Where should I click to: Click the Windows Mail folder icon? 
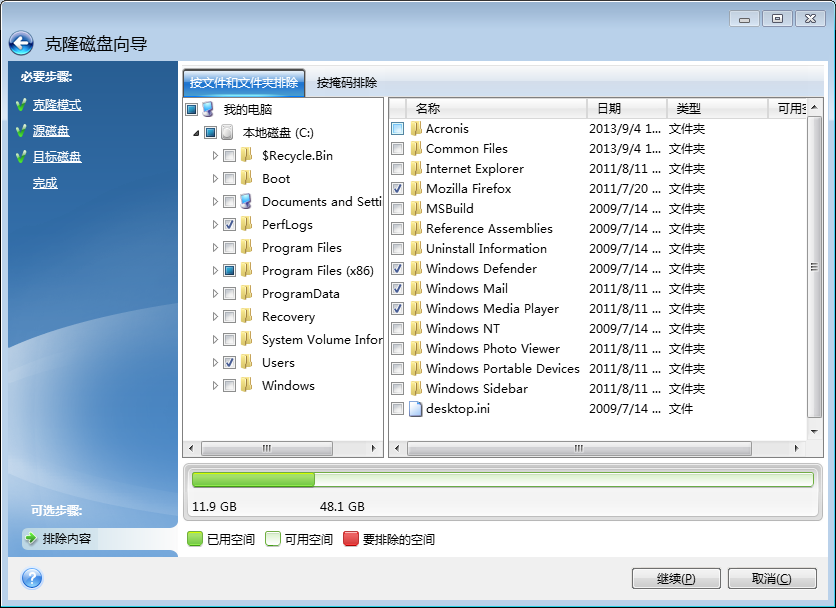[416, 289]
